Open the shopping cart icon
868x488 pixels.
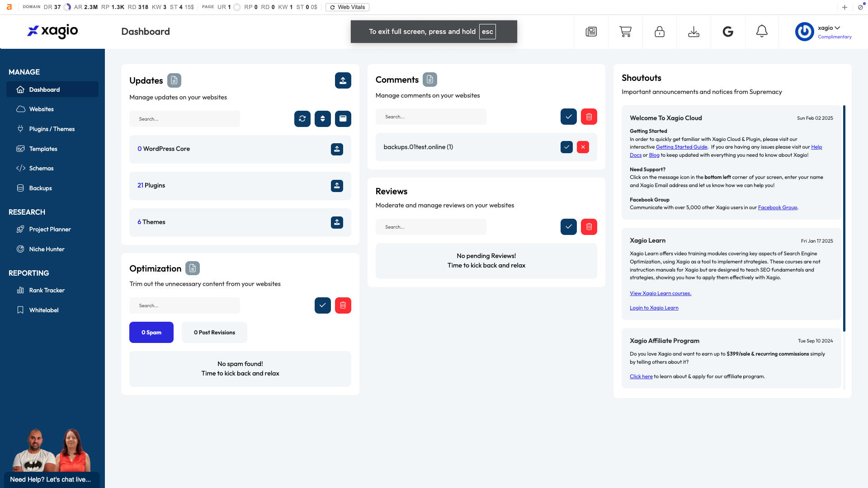625,32
